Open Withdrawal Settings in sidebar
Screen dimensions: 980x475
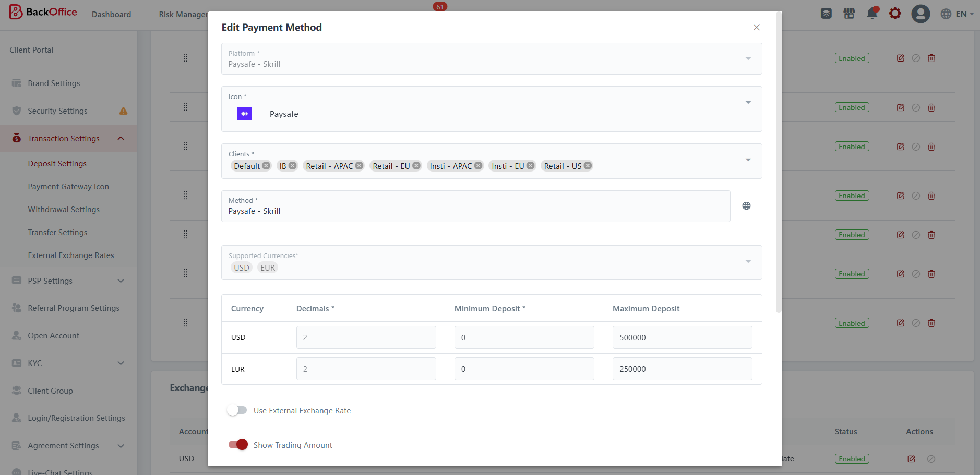pos(64,210)
